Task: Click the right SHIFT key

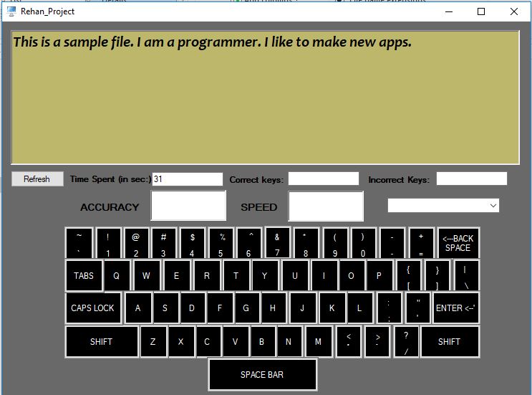Action: click(450, 342)
